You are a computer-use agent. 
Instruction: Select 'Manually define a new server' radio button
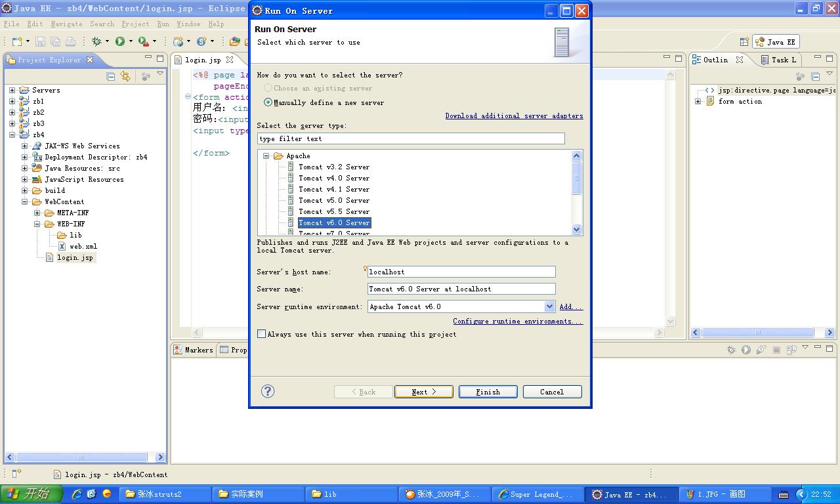click(268, 102)
